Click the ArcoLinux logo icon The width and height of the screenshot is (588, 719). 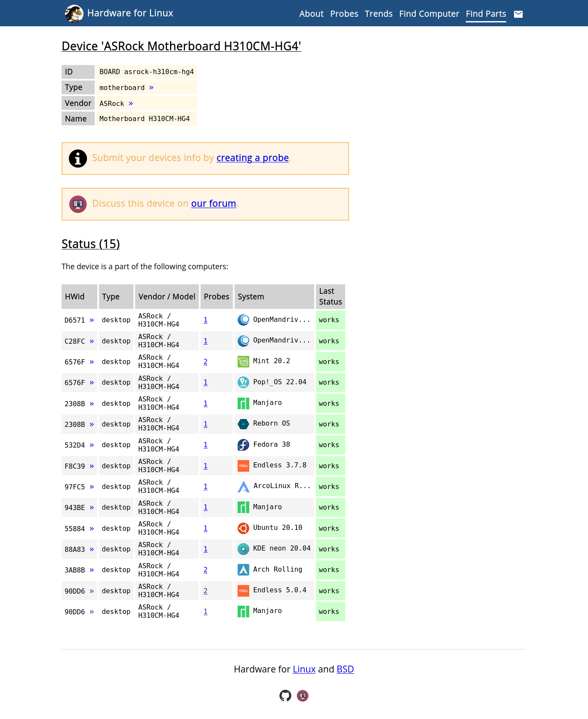coord(243,486)
